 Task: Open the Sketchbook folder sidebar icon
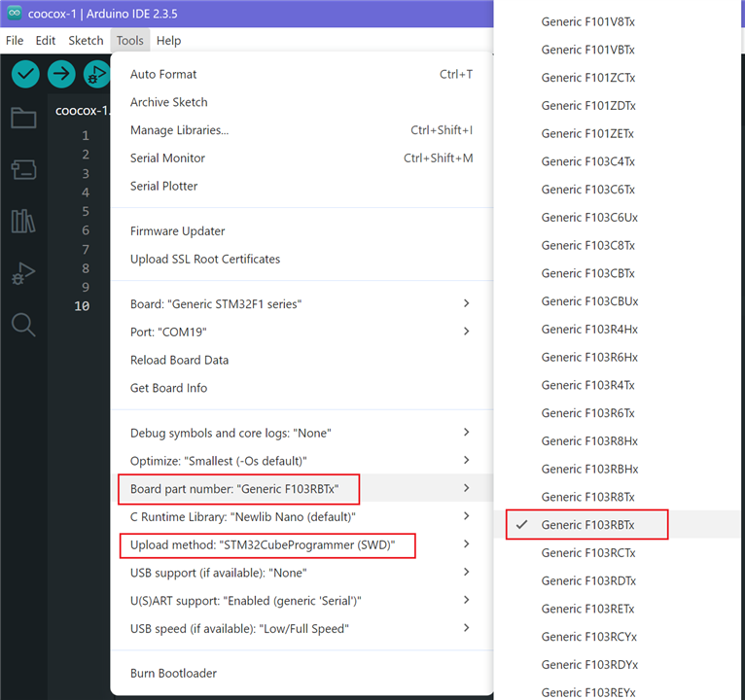pos(23,118)
